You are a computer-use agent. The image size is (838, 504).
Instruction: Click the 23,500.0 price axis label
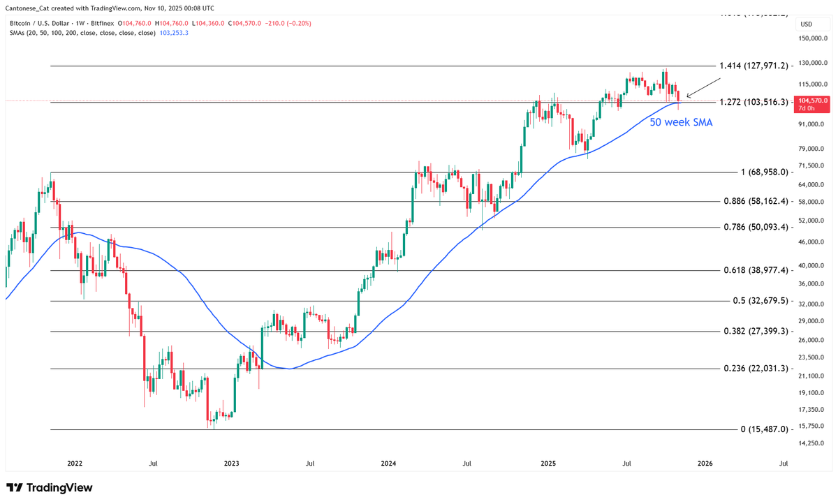click(x=812, y=357)
